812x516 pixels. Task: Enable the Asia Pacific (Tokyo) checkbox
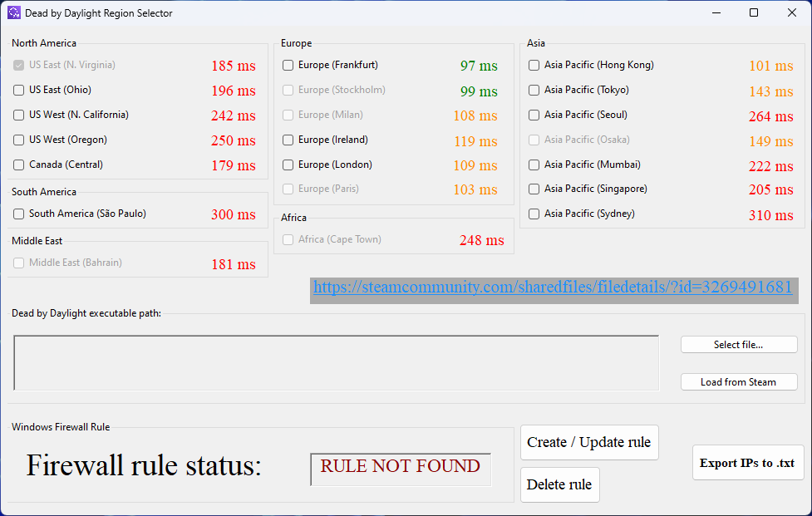[534, 90]
